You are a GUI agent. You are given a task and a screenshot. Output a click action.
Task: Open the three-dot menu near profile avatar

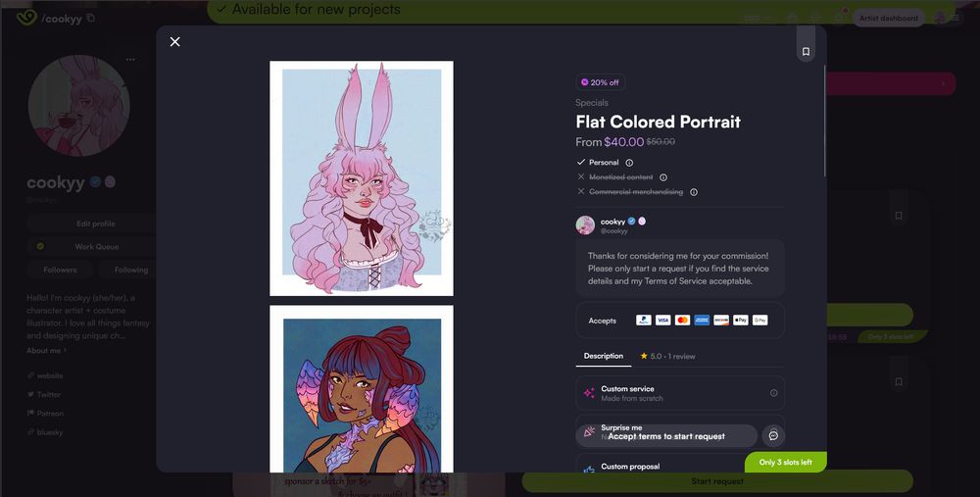click(130, 60)
